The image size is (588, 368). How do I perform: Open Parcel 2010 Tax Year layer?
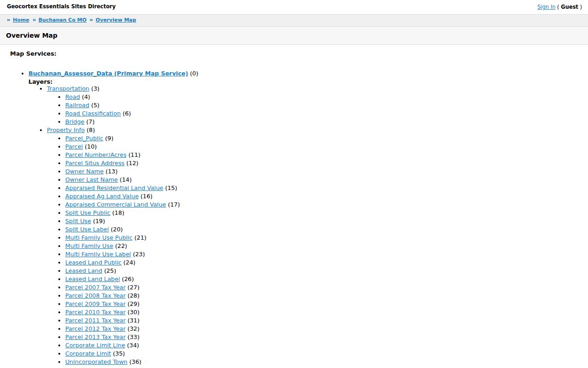[96, 312]
